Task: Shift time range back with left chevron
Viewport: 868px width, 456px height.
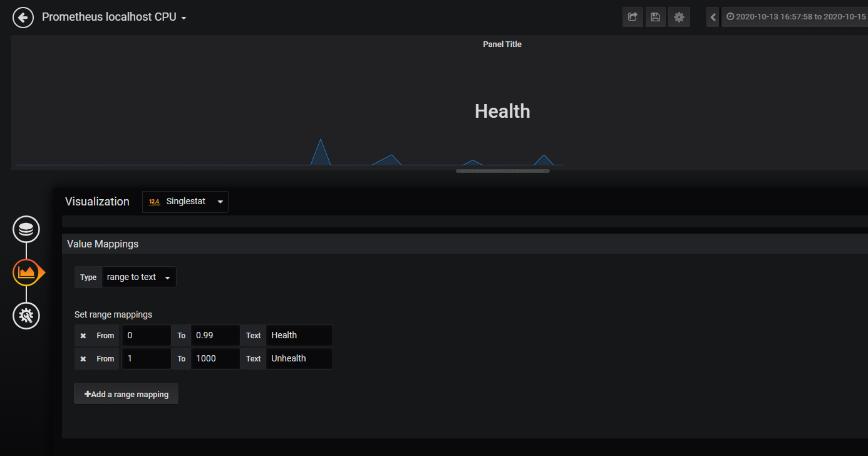Action: coord(713,17)
